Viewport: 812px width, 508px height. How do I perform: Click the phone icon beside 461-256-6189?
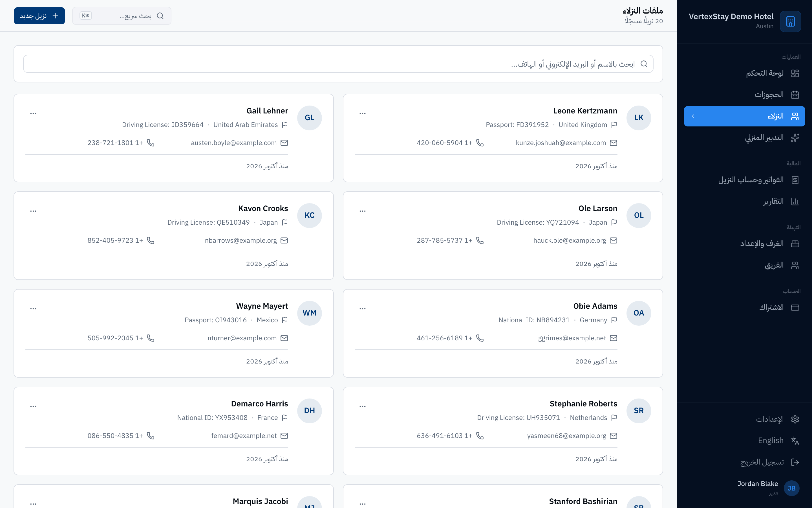480,338
